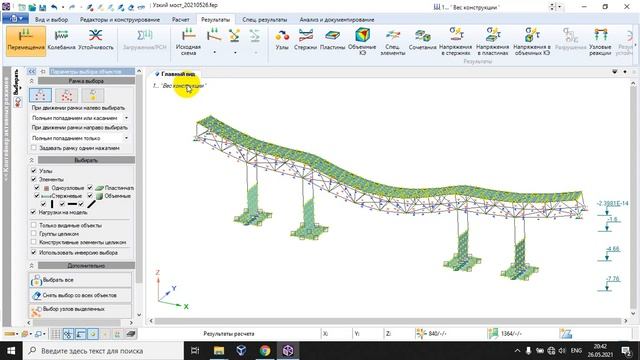
Task: Open Chrome from the taskbar
Action: (x=265, y=351)
